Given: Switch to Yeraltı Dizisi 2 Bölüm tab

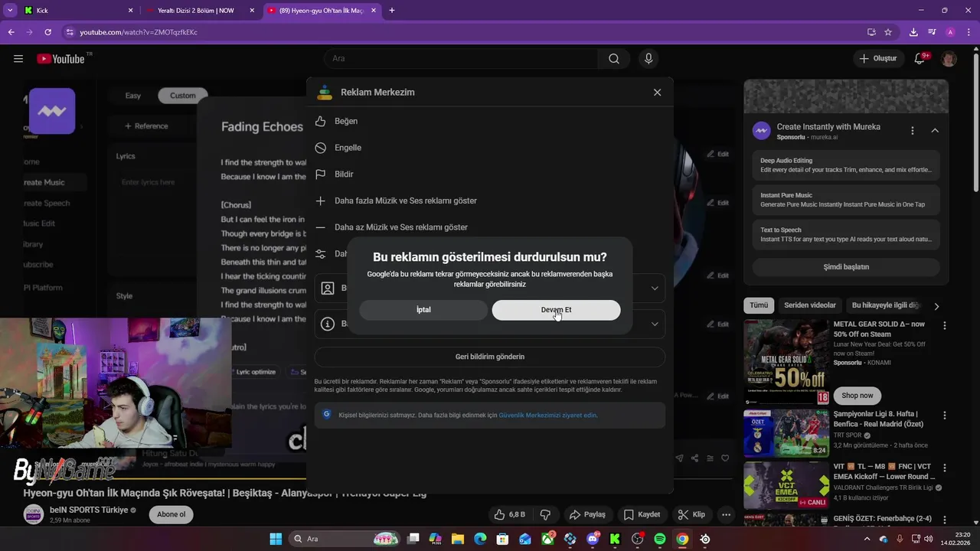Looking at the screenshot, I should [x=201, y=11].
